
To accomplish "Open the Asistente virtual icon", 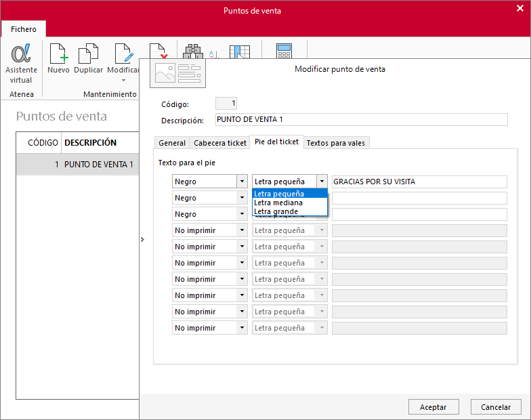I will click(21, 54).
